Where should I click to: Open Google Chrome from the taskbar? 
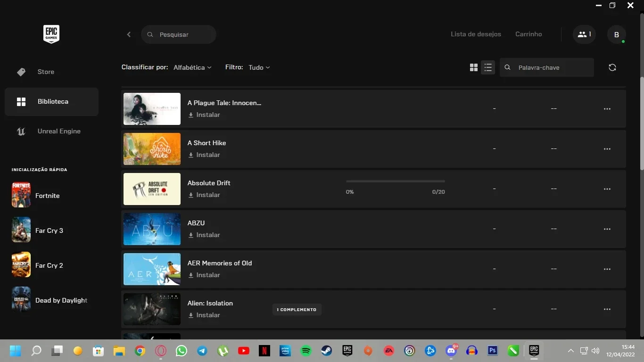[140, 351]
